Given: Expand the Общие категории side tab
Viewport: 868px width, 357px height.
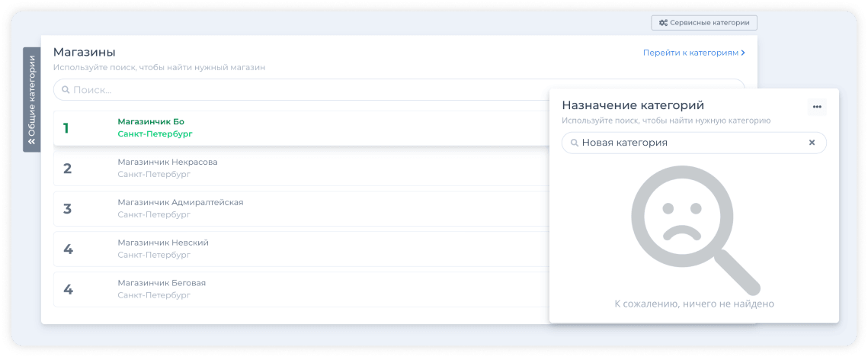Looking at the screenshot, I should 31,99.
